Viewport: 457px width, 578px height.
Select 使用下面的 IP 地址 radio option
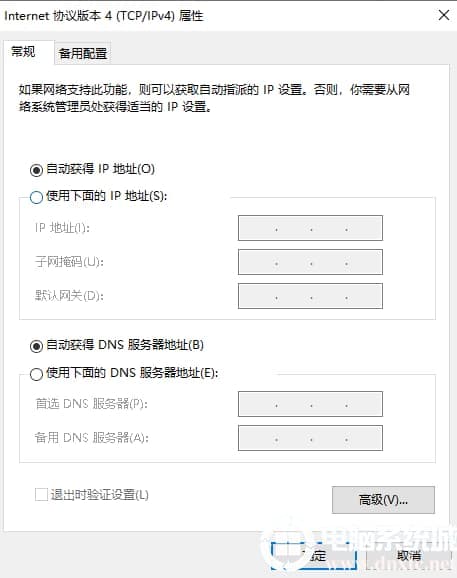(x=36, y=197)
